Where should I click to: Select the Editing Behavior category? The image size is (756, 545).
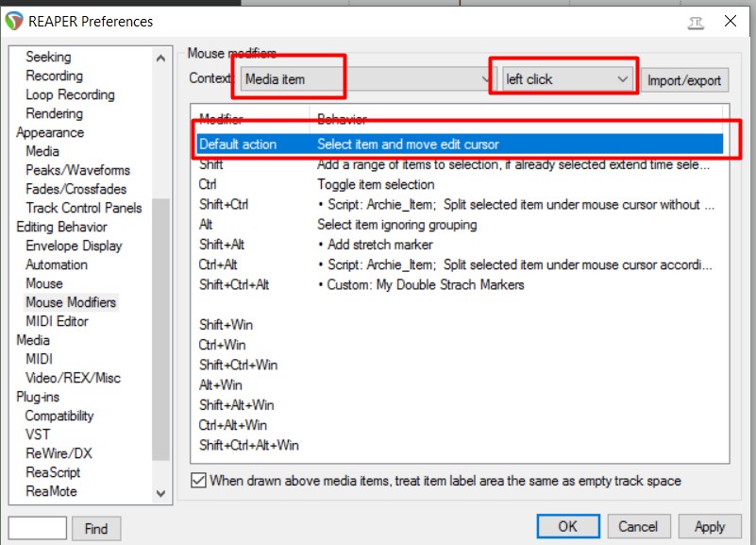(x=61, y=227)
